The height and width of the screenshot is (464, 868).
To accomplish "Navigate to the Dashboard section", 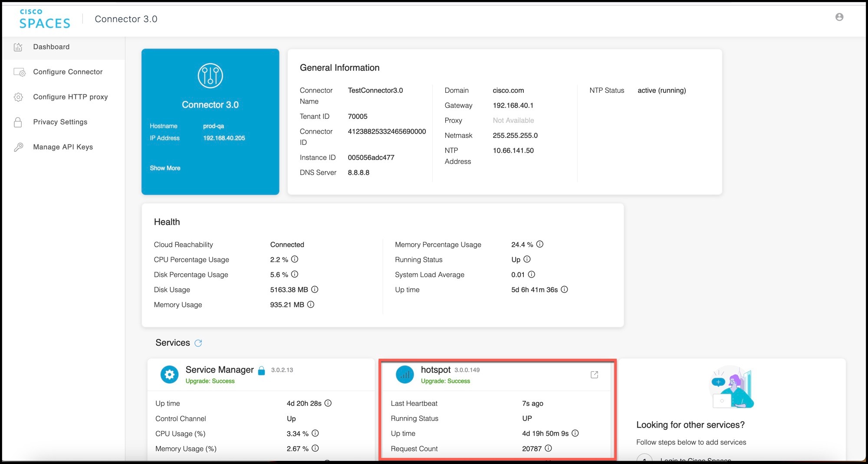I will tap(51, 47).
